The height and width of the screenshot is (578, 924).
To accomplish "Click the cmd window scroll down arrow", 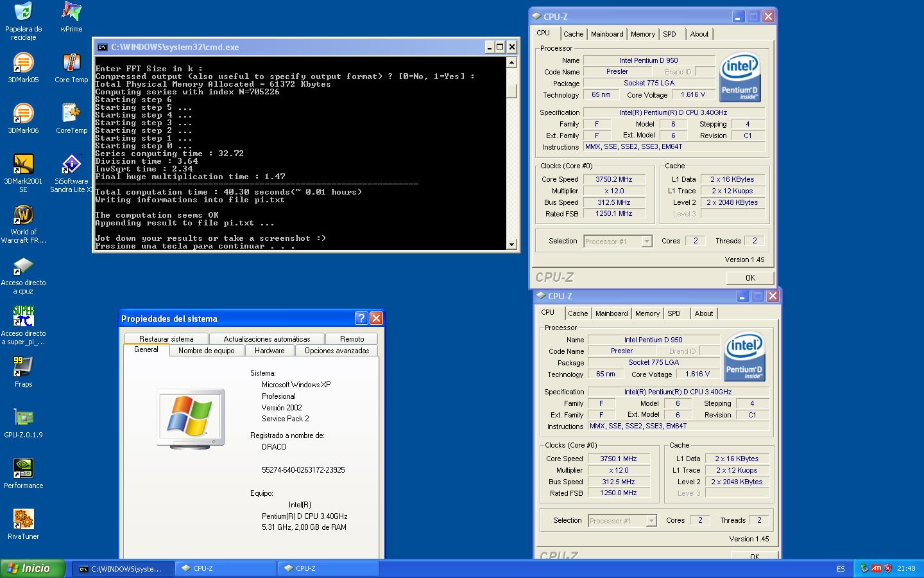I will point(511,244).
